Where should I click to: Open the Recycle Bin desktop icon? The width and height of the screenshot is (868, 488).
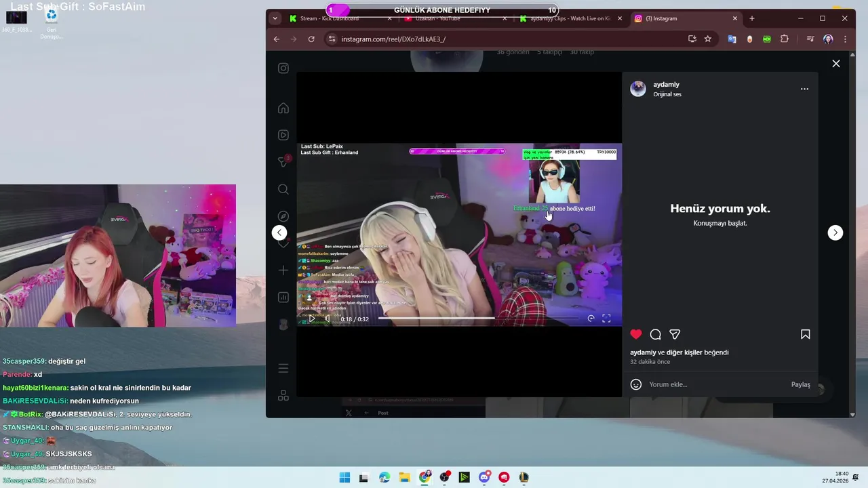(52, 23)
